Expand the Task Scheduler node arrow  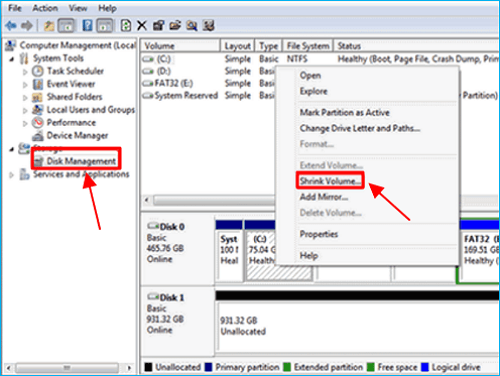click(25, 71)
